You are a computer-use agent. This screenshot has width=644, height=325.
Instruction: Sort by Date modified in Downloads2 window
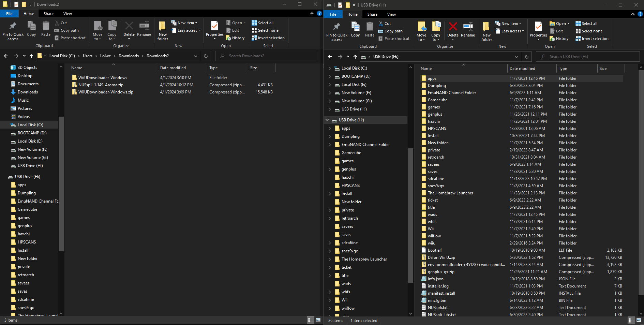(182, 68)
